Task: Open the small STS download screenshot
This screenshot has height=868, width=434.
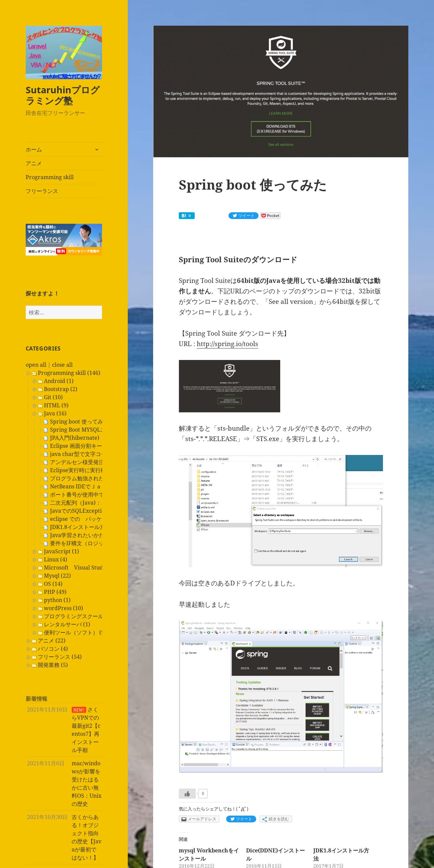Action: coord(230,386)
